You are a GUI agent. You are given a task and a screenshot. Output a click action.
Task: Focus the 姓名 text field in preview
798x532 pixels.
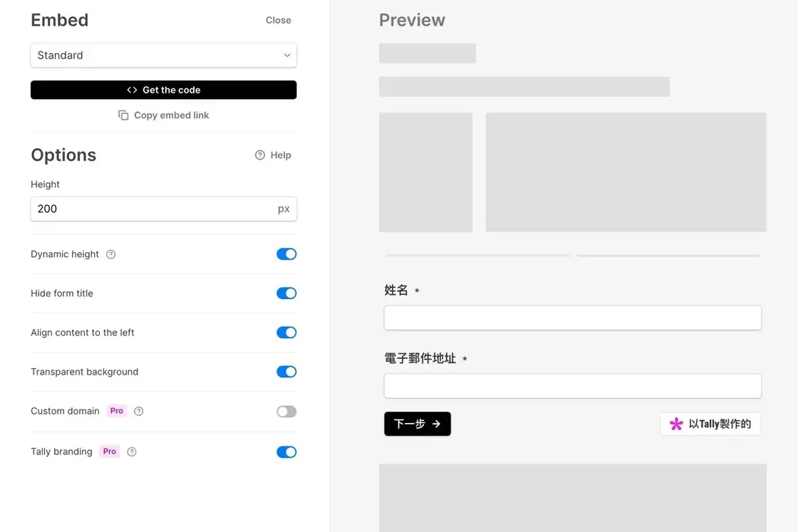click(x=573, y=318)
